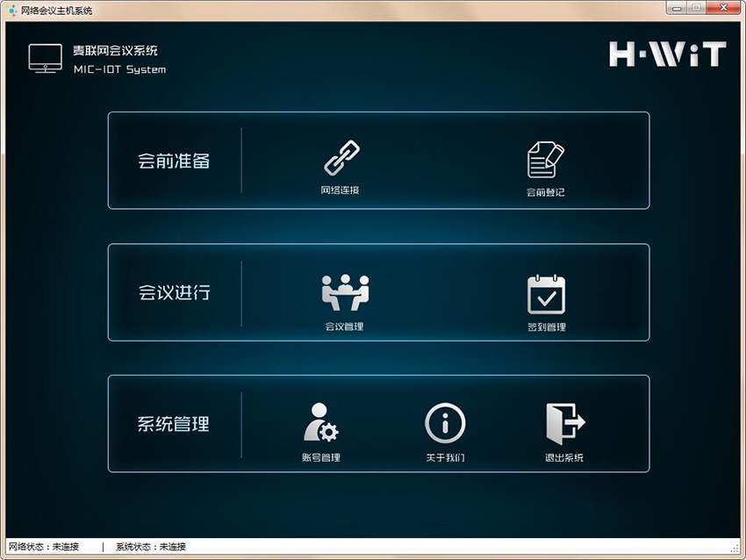Open the 网络连接 chain link icon
This screenshot has height=560, width=746.
(341, 158)
